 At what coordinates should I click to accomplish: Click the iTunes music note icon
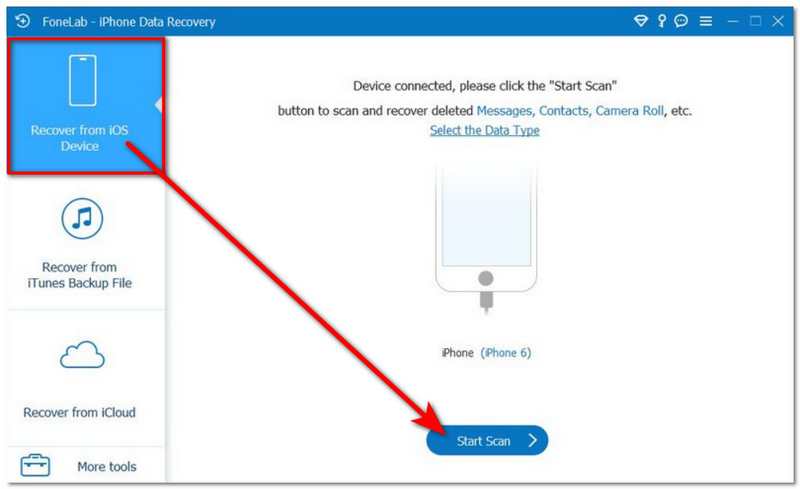coord(82,218)
